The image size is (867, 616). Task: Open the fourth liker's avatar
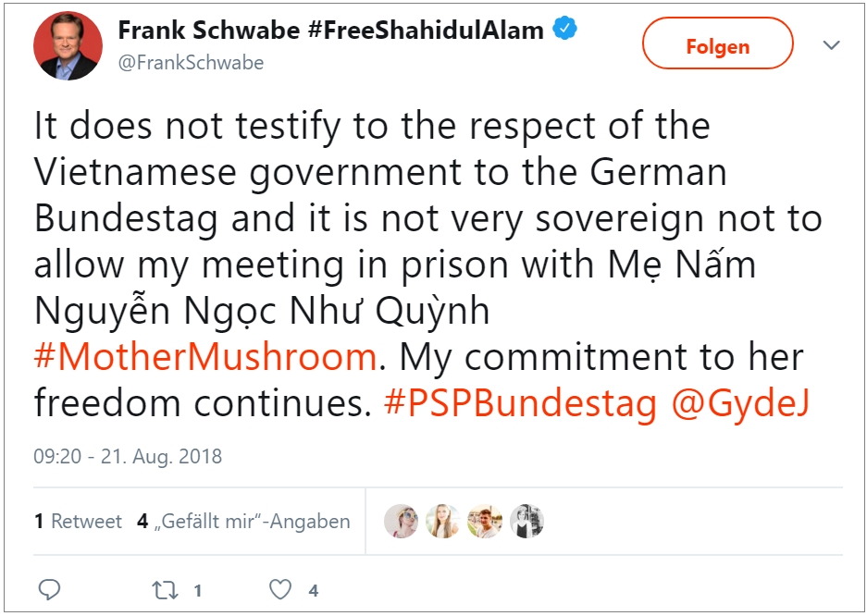pos(525,522)
